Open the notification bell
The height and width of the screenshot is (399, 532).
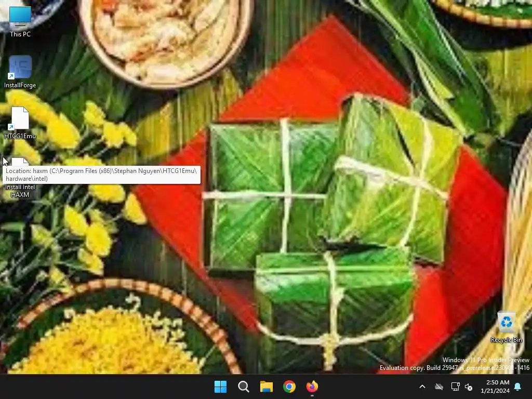tap(518, 387)
